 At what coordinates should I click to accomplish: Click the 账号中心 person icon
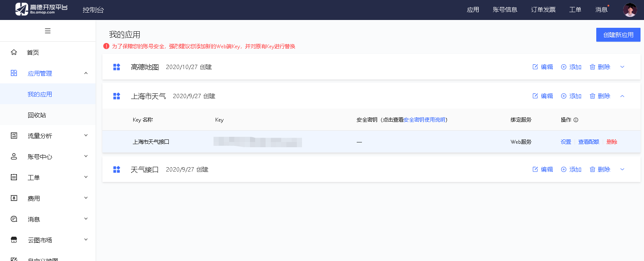pyautogui.click(x=14, y=157)
